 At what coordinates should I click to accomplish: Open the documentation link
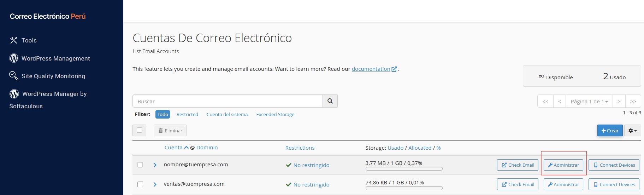pyautogui.click(x=371, y=69)
